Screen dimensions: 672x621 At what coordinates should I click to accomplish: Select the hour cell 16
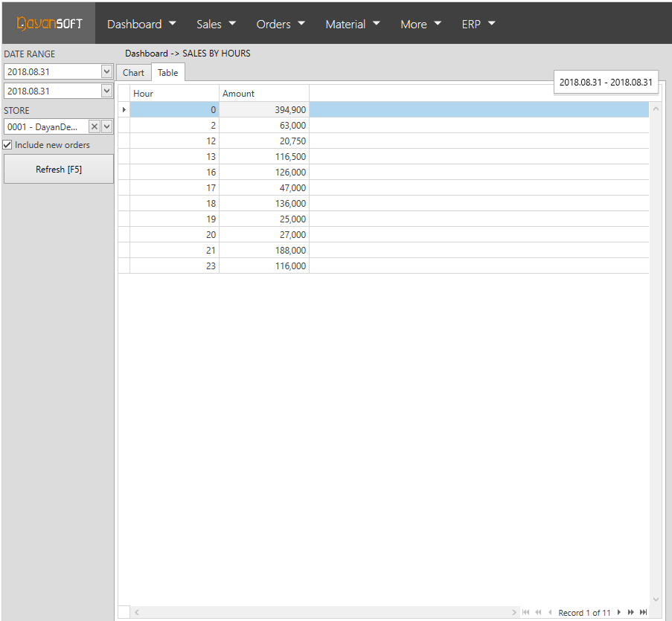pyautogui.click(x=174, y=172)
